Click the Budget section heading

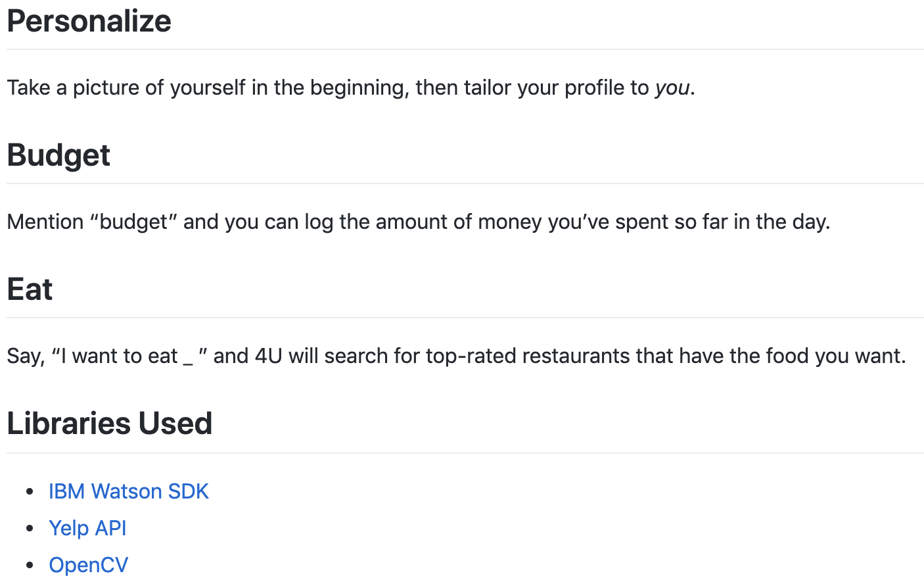tap(58, 155)
